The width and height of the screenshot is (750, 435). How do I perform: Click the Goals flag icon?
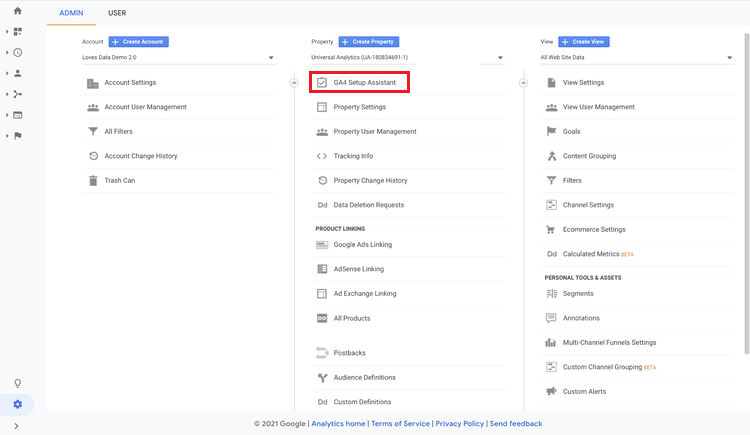click(551, 131)
